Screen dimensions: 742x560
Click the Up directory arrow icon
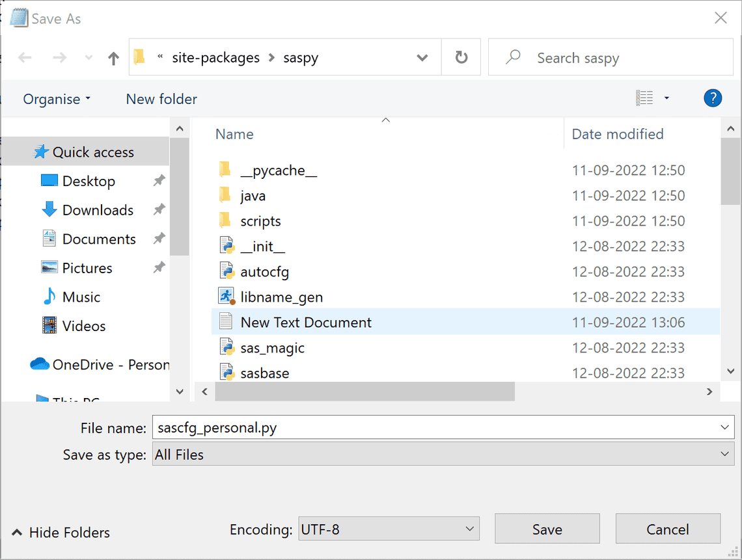113,59
